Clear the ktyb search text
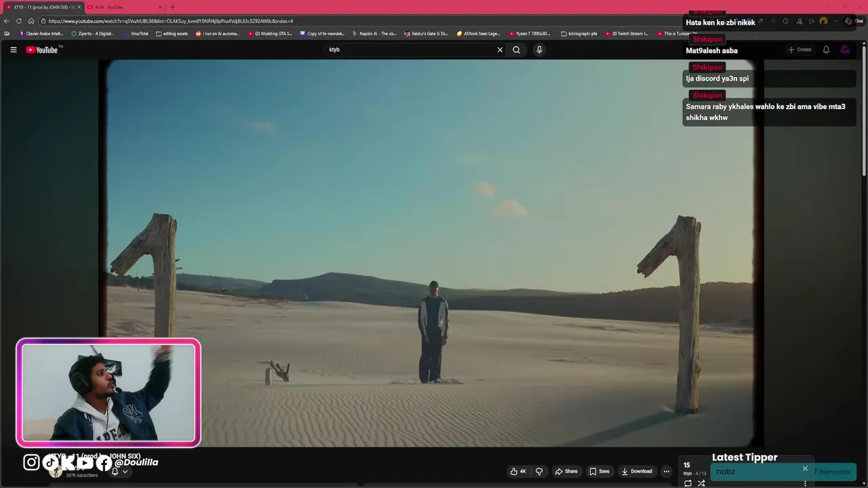868x488 pixels. point(500,49)
